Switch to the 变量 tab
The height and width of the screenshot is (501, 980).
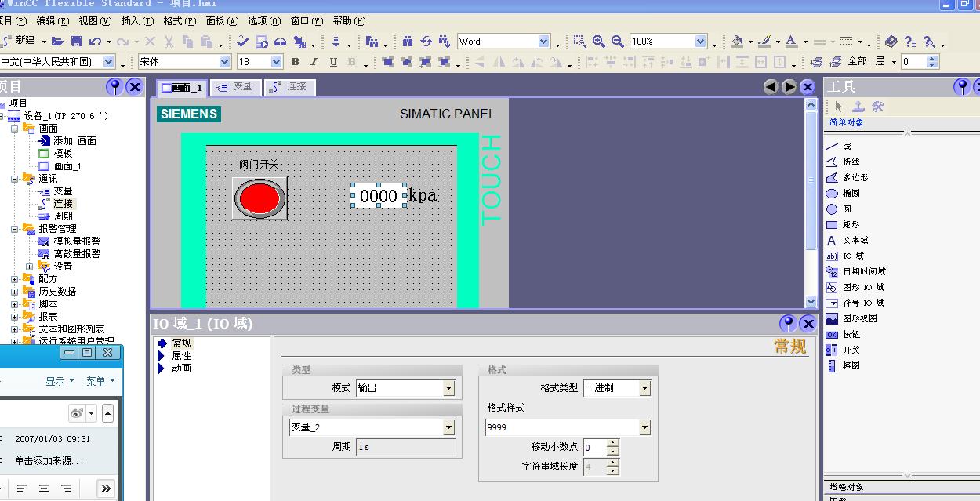(x=235, y=87)
